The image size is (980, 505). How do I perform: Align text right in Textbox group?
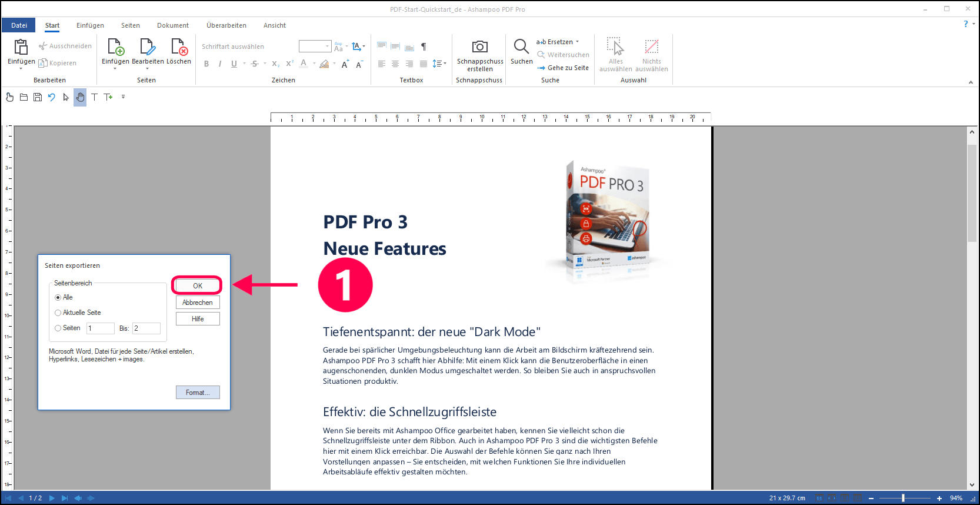(409, 64)
